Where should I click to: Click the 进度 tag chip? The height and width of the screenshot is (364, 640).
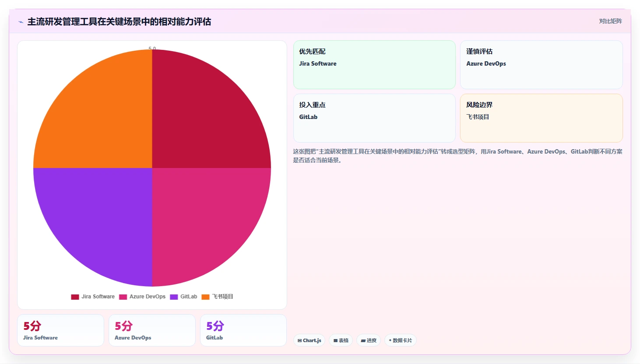pyautogui.click(x=369, y=340)
